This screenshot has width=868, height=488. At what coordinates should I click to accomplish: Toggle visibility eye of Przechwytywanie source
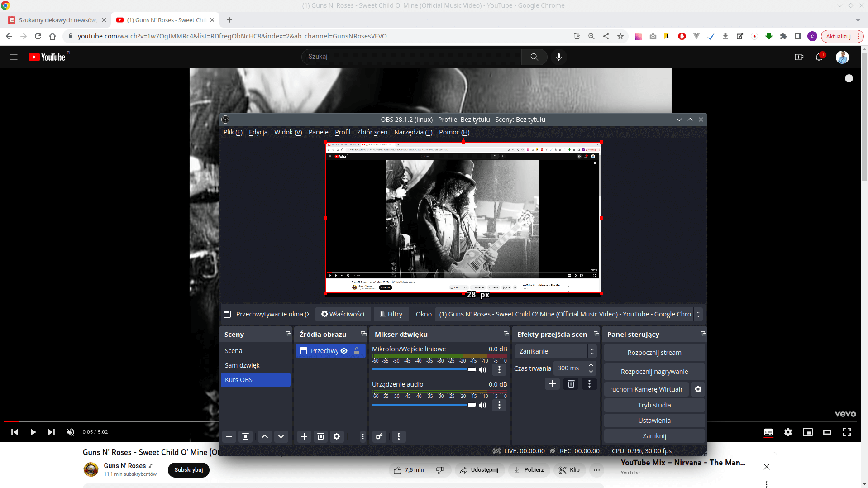tap(344, 351)
